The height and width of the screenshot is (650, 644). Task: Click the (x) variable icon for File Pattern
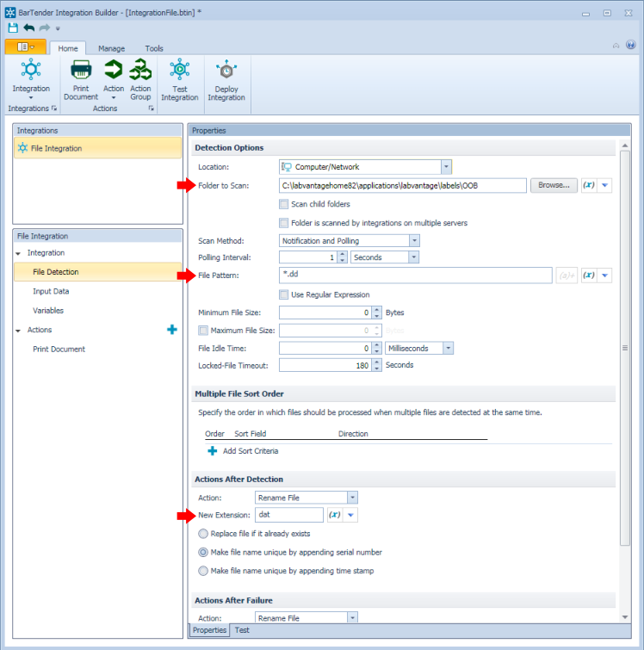[588, 275]
